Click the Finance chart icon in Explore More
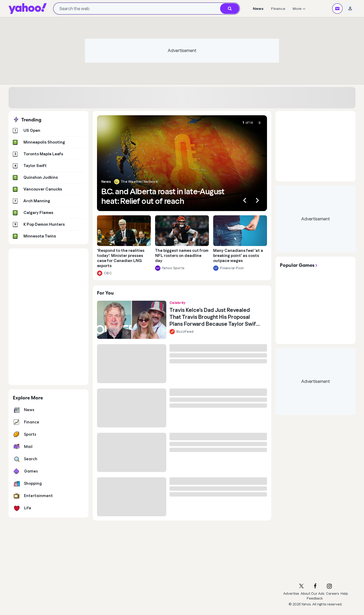The height and width of the screenshot is (615, 364). click(x=17, y=422)
